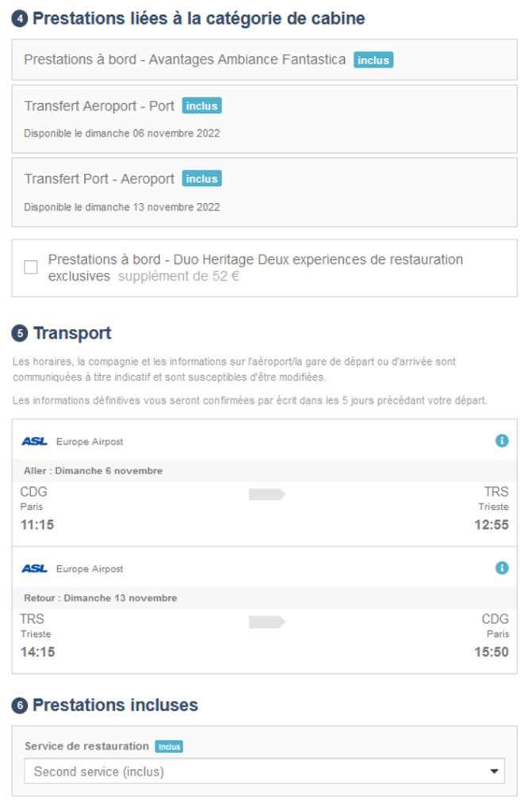
Task: Click the step 5 Transport number badge
Action: click(x=19, y=333)
